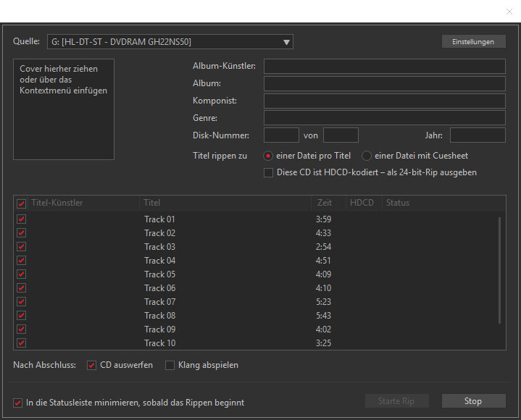Click the 3:25 duration cell
The height and width of the screenshot is (420, 521).
pos(323,343)
